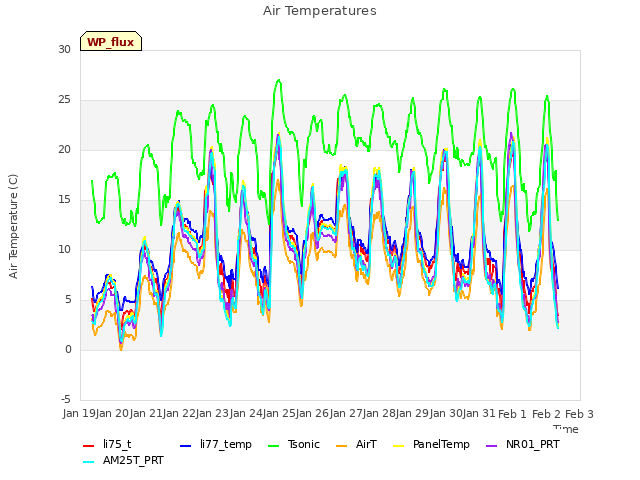
Task: Click the yellow PanelTemp legend color marker
Action: [x=398, y=446]
